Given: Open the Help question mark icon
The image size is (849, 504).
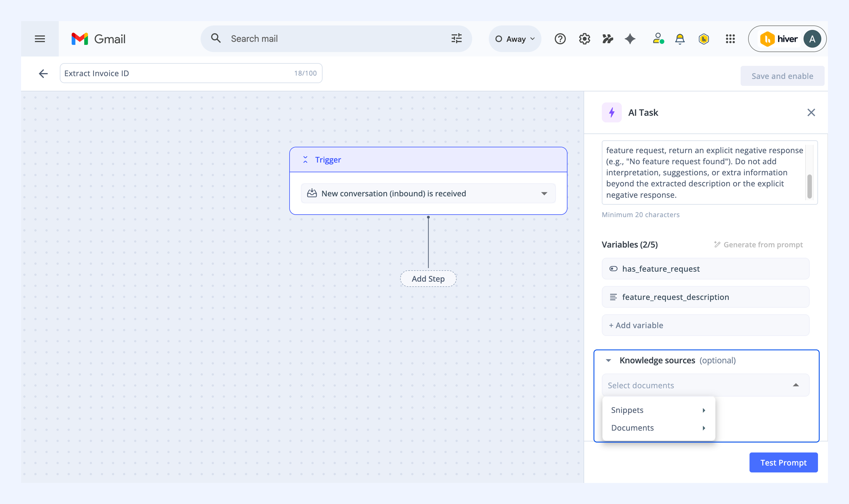Looking at the screenshot, I should (x=560, y=39).
